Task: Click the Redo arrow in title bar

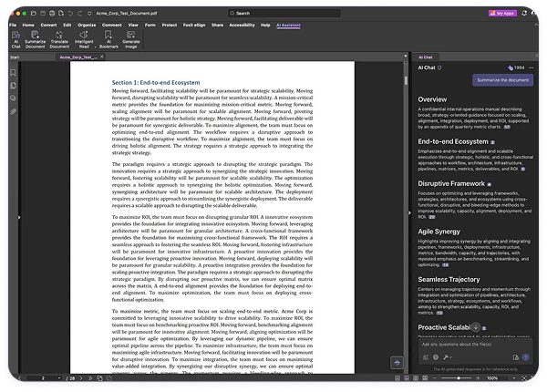Action: pyautogui.click(x=79, y=14)
